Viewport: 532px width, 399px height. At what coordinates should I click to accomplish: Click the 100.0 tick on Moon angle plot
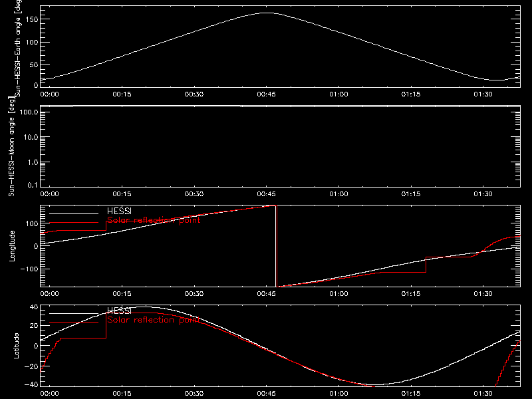[29, 112]
